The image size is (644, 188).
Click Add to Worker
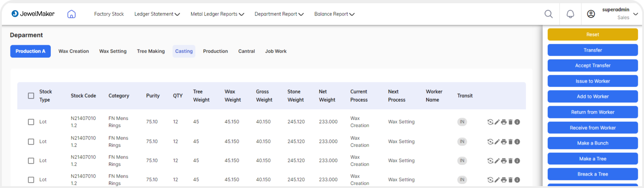point(593,96)
